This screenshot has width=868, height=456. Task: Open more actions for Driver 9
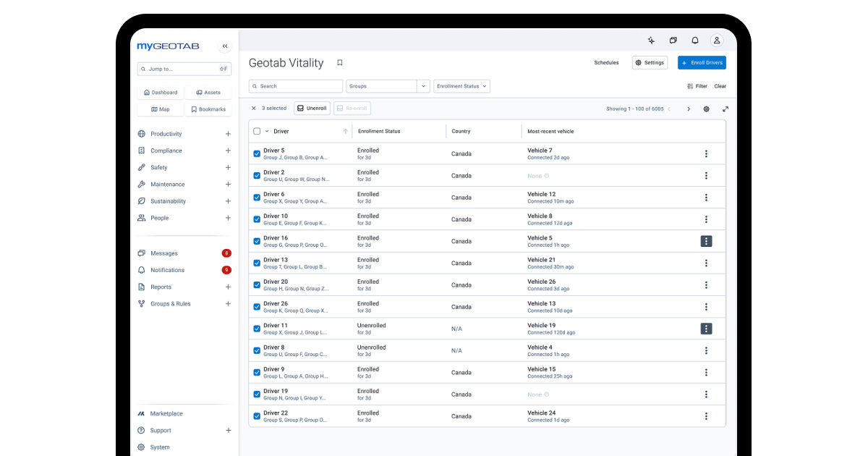[706, 372]
